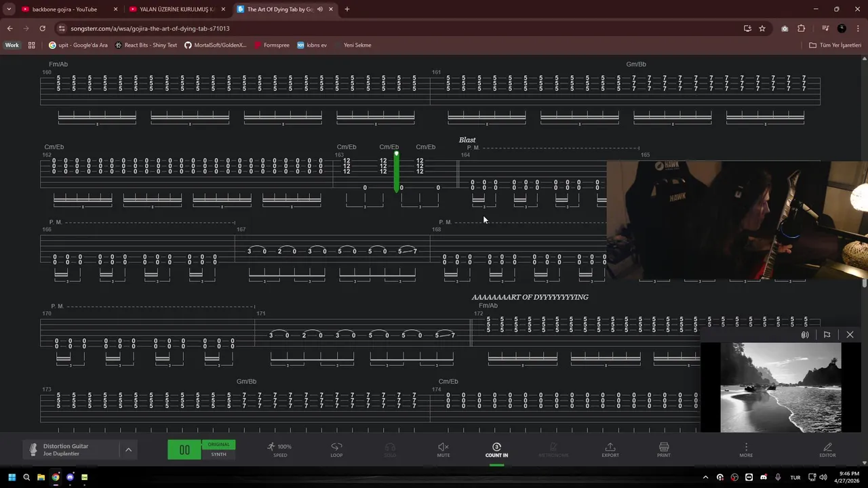The width and height of the screenshot is (868, 488).
Task: Go back to the previous page
Action: coord(9,28)
